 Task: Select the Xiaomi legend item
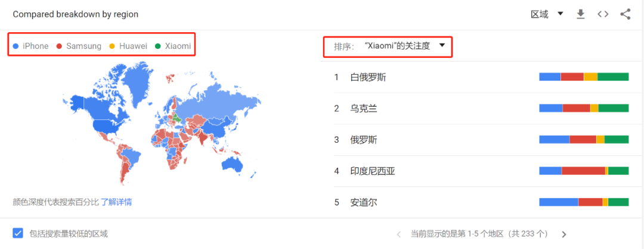(x=173, y=46)
